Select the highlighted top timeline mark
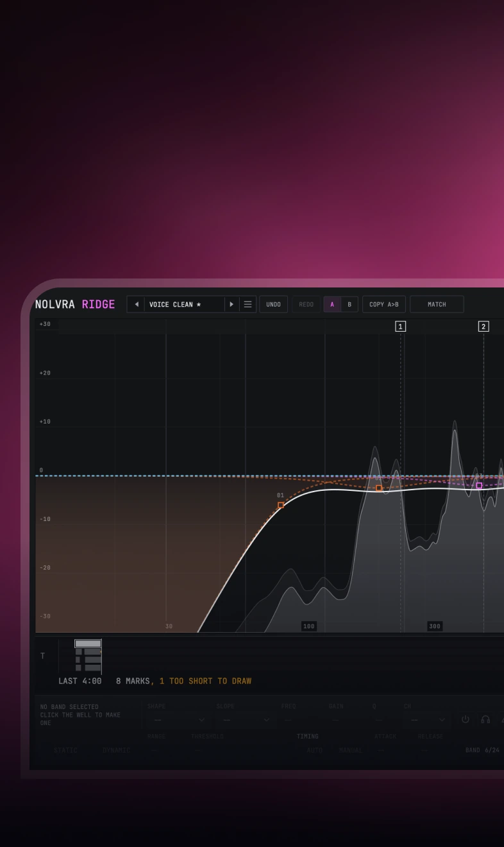This screenshot has height=847, width=504. click(88, 643)
